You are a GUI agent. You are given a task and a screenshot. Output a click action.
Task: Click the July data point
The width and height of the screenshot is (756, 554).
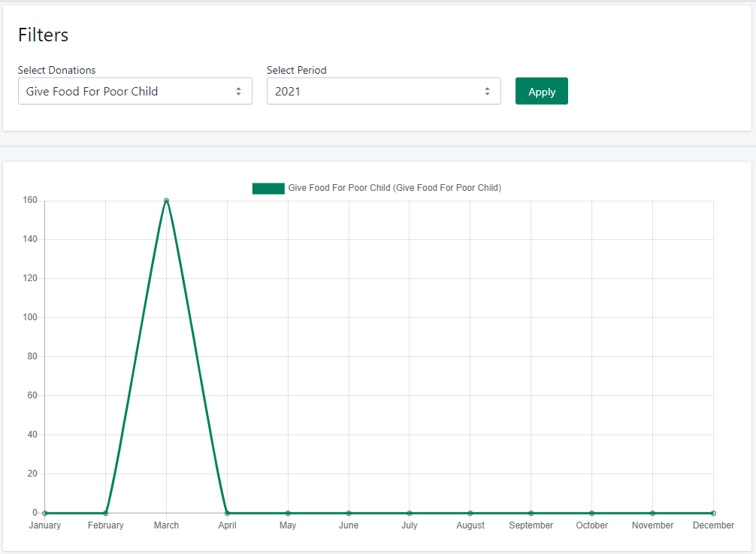pyautogui.click(x=410, y=513)
